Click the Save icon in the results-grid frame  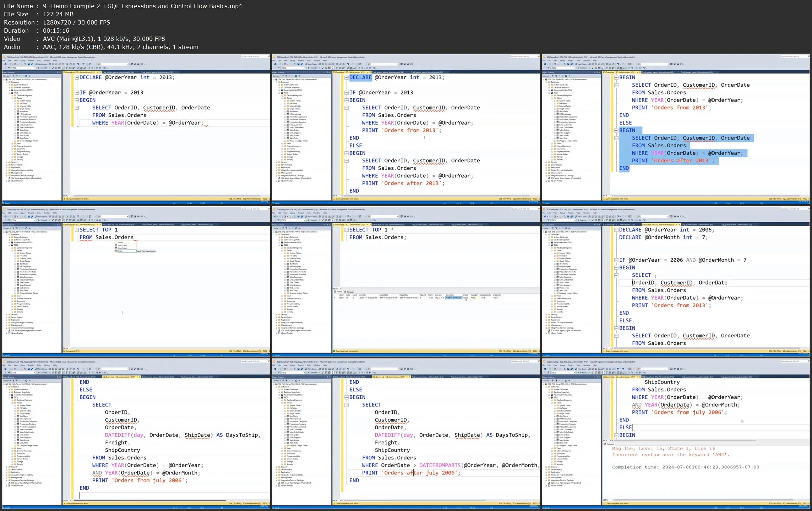(x=298, y=217)
